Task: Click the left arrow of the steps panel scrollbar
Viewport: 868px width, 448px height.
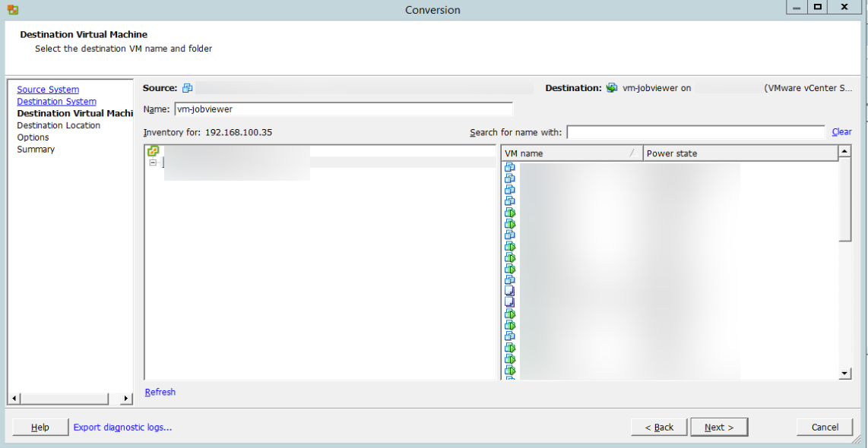Action: click(x=15, y=398)
